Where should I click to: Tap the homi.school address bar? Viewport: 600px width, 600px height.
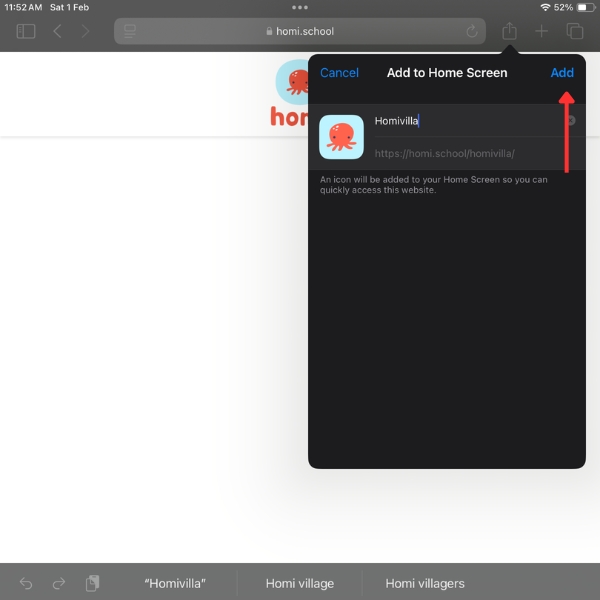pyautogui.click(x=300, y=31)
